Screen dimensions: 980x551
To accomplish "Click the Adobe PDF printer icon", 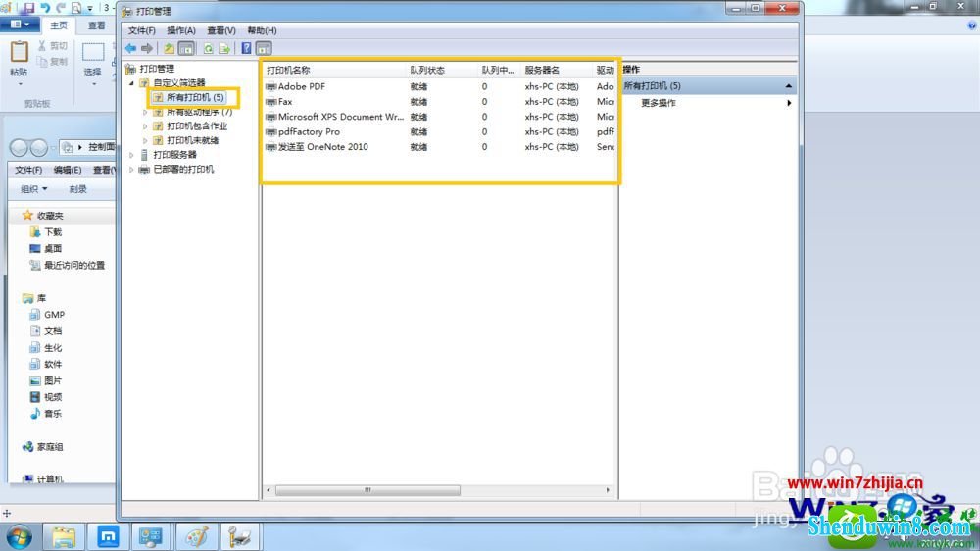I will pos(271,86).
